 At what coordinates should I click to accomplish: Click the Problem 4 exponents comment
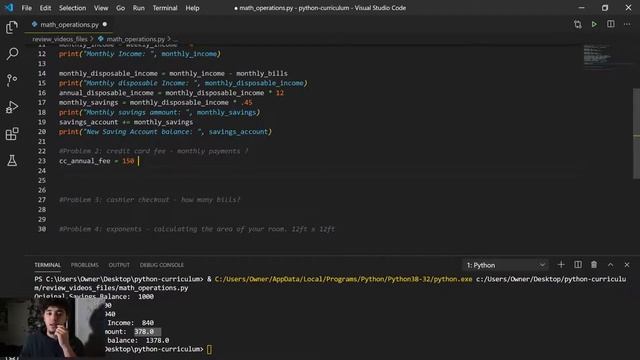coord(197,229)
